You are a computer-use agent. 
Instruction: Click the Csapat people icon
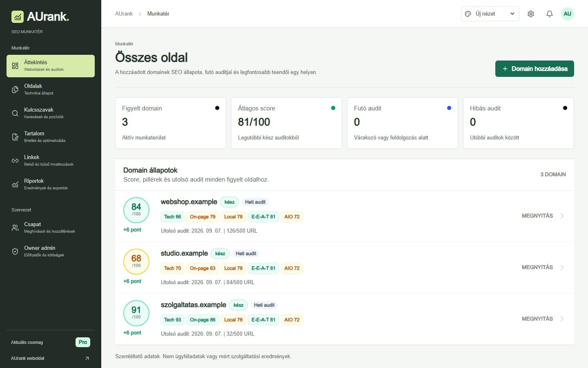15,228
